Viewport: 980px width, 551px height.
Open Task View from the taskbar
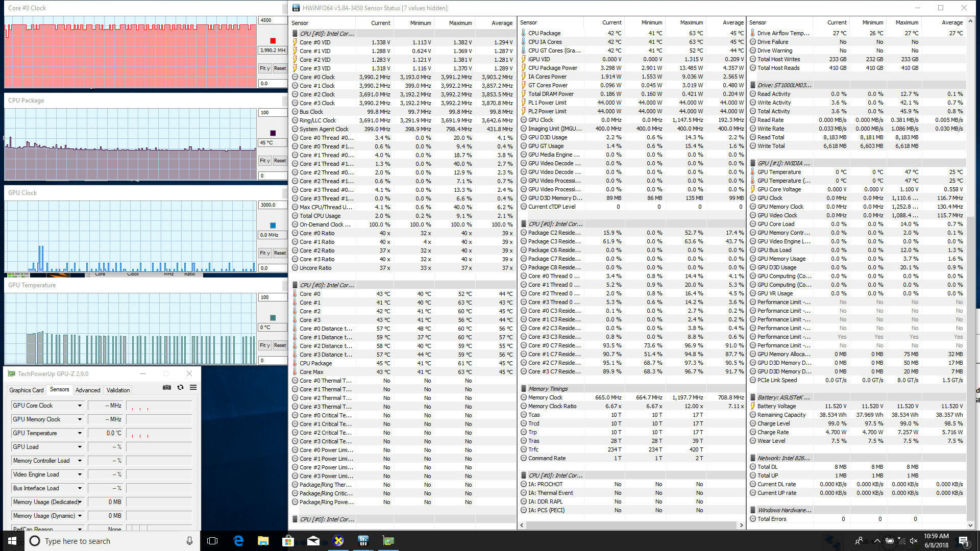coord(212,541)
